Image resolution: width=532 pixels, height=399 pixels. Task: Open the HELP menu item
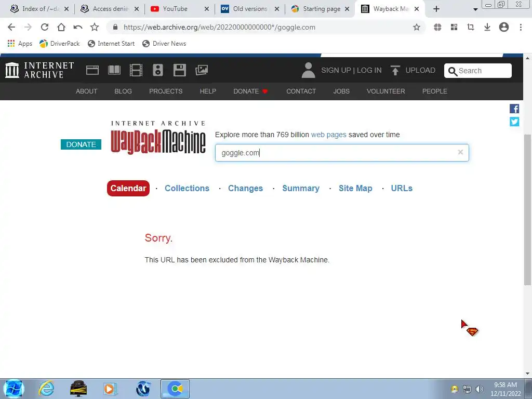[208, 91]
